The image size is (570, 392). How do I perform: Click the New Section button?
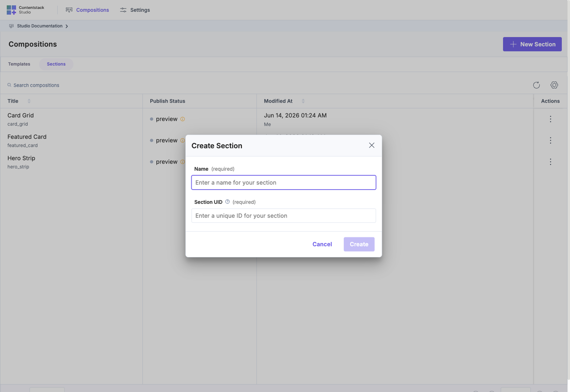click(x=532, y=44)
